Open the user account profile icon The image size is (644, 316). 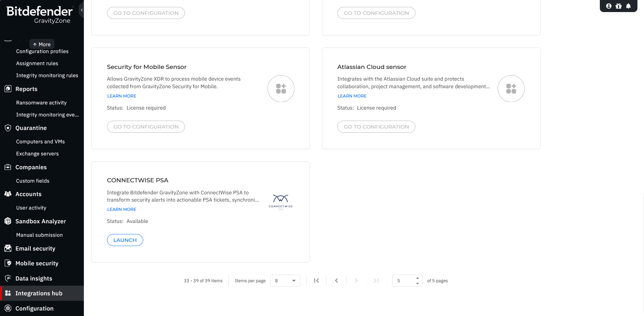point(609,6)
